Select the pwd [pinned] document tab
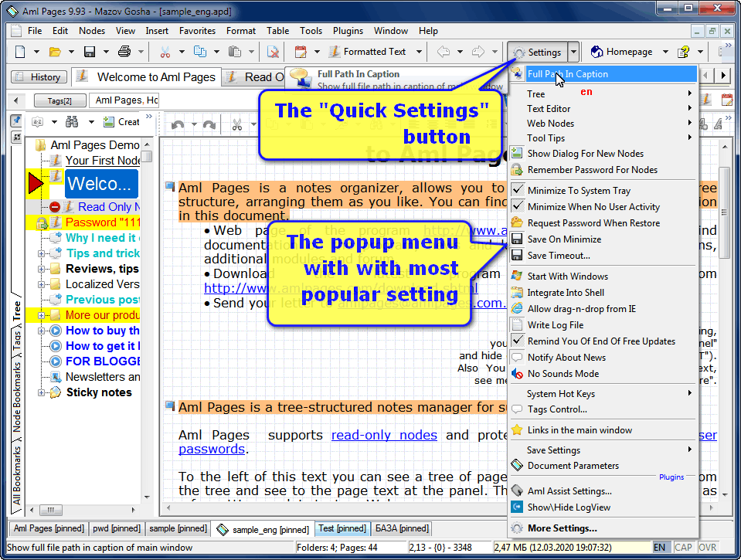 click(117, 528)
